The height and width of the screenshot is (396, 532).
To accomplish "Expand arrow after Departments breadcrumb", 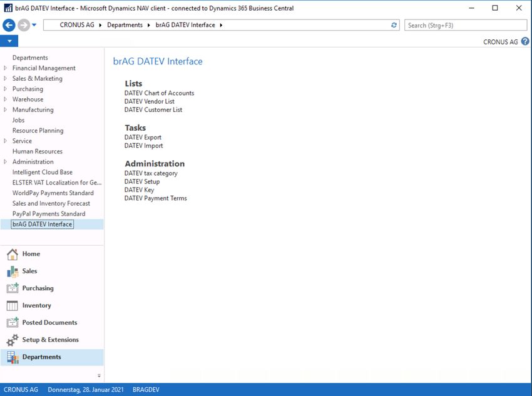I will (148, 25).
